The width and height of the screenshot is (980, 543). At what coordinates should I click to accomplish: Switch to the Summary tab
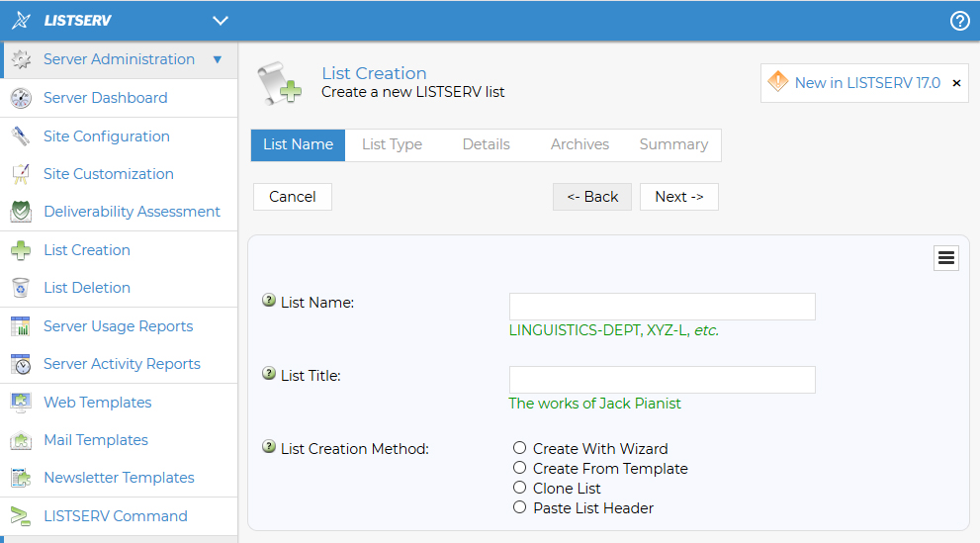tap(673, 145)
